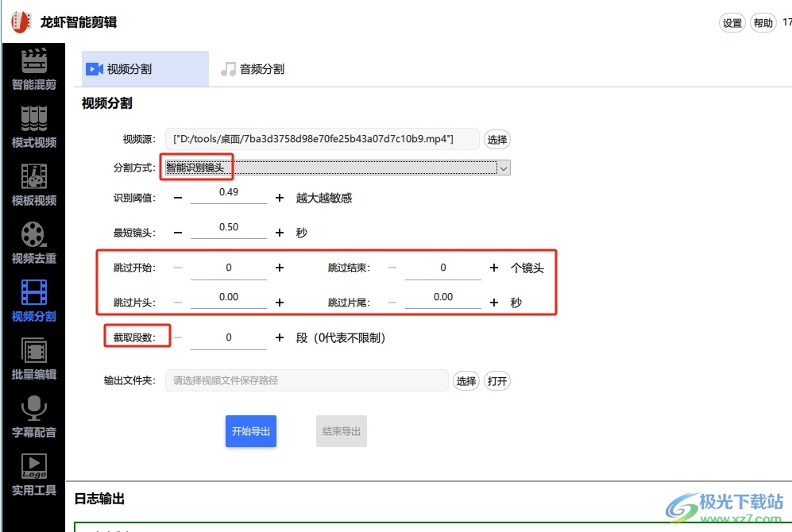This screenshot has width=792, height=532.
Task: Decrease 最短镜头 with minus button
Action: coord(178,233)
